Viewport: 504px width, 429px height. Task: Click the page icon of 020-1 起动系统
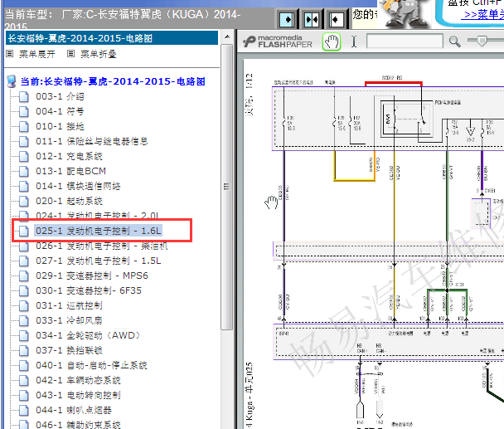[23, 201]
